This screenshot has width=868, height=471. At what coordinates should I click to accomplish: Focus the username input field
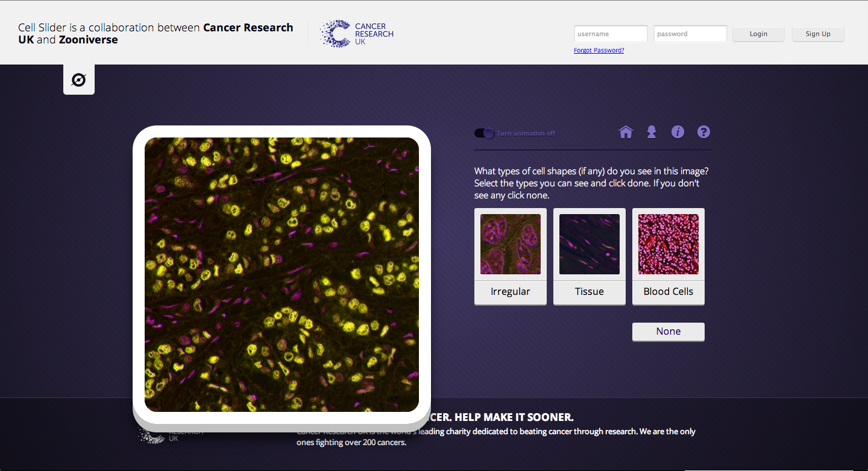611,34
